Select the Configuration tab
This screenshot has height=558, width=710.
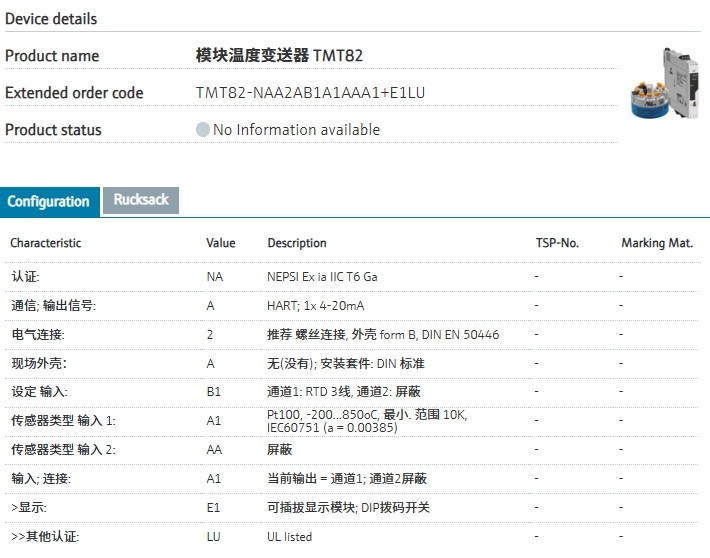49,201
